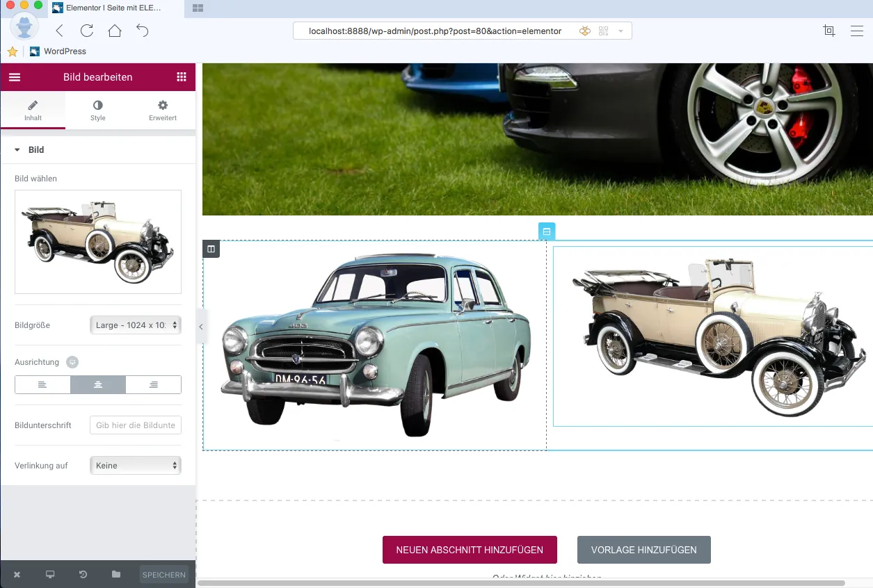Click NEUEN ABSCHNITT HINZUFÜGEN button
Viewport: 873px width, 588px height.
coord(470,550)
